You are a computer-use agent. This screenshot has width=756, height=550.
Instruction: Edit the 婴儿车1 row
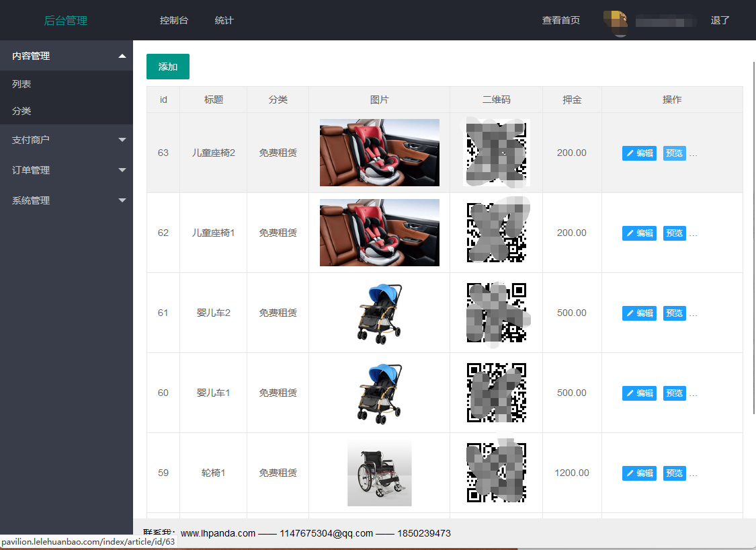tap(639, 394)
